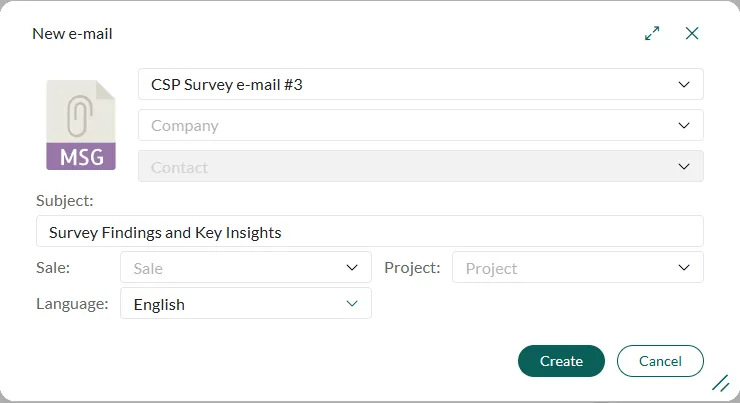The height and width of the screenshot is (403, 740).
Task: Focus the Project field placeholder
Action: point(560,268)
